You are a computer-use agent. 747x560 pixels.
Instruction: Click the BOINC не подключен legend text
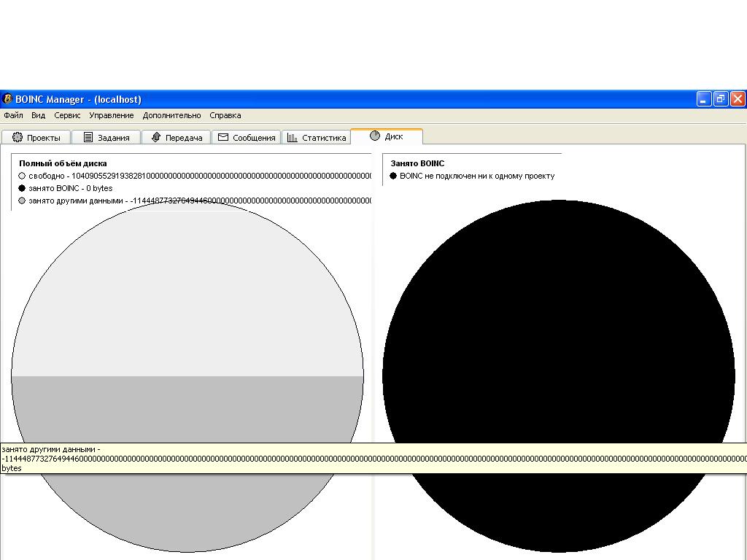click(477, 176)
